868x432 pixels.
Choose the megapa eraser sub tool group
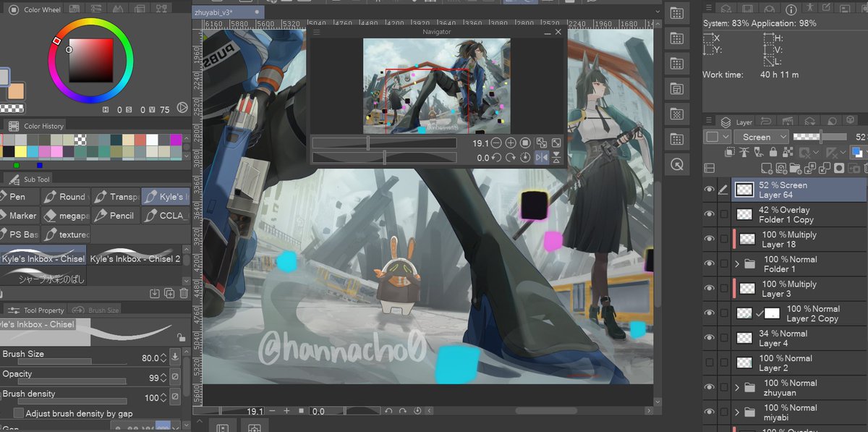(64, 215)
